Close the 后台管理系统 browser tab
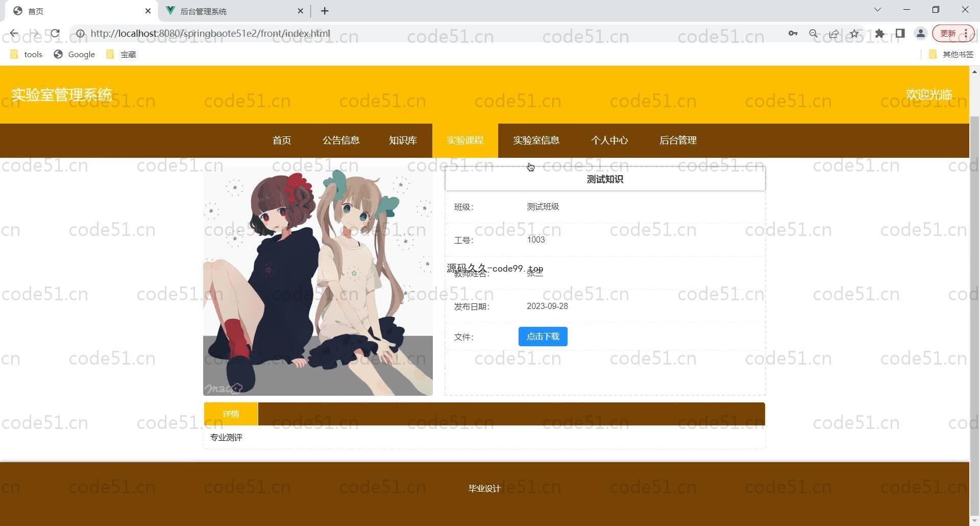Screen dimensions: 980x526 point(301,11)
